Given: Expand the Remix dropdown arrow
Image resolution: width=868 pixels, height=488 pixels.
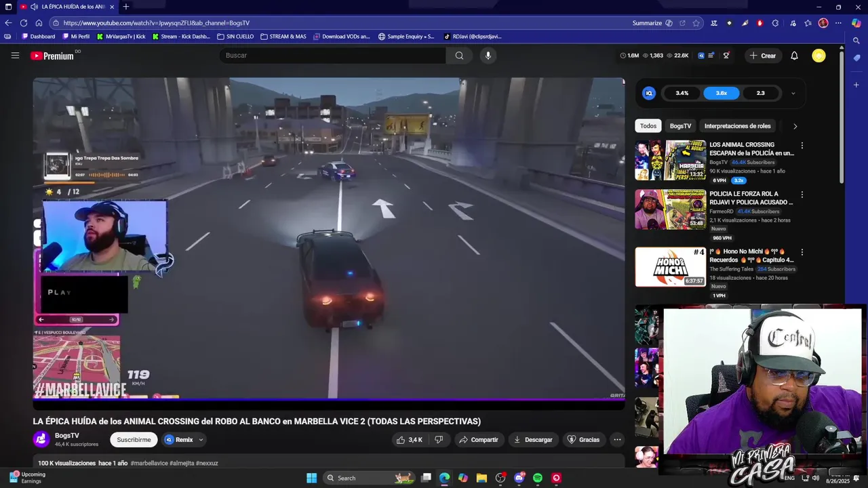Looking at the screenshot, I should tap(201, 440).
